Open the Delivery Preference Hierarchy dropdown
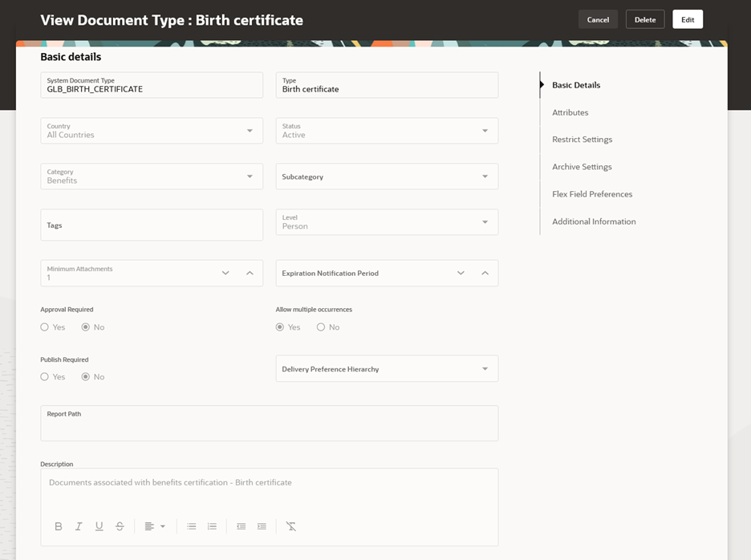This screenshot has height=560, width=751. 387,368
